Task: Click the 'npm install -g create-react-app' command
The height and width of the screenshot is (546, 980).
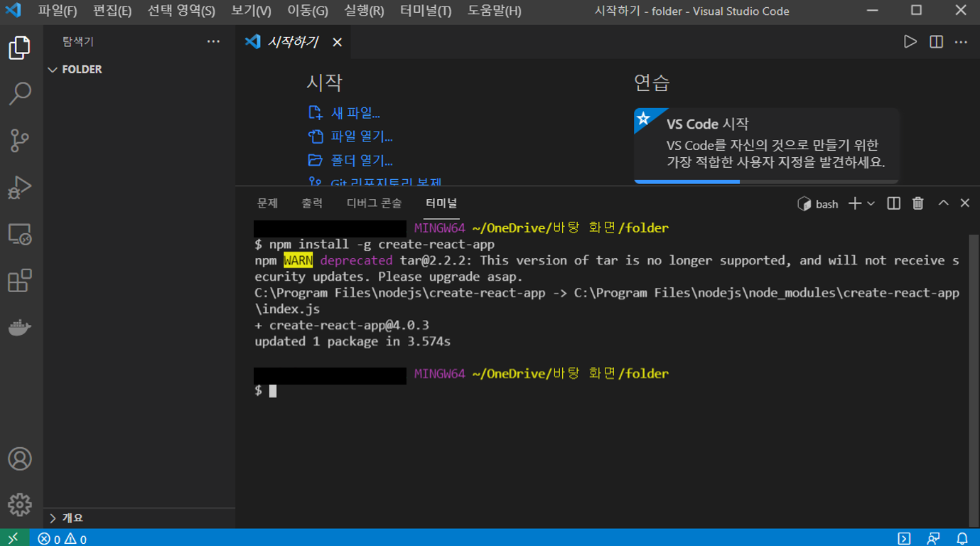Action: point(382,244)
